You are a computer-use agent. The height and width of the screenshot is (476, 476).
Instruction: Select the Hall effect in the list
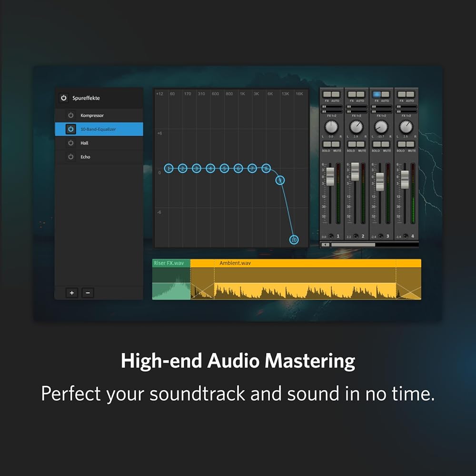[84, 143]
